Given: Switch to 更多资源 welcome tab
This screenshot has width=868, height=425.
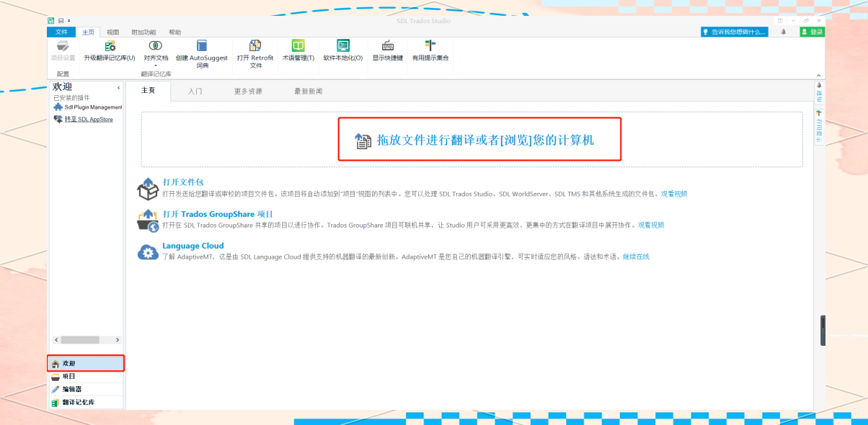Looking at the screenshot, I should click(248, 91).
